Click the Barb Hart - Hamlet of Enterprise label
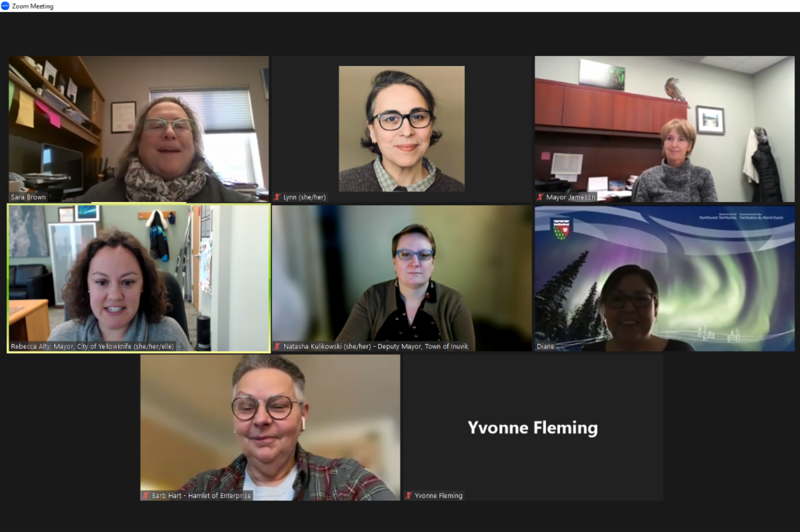800x532 pixels. pos(201,495)
